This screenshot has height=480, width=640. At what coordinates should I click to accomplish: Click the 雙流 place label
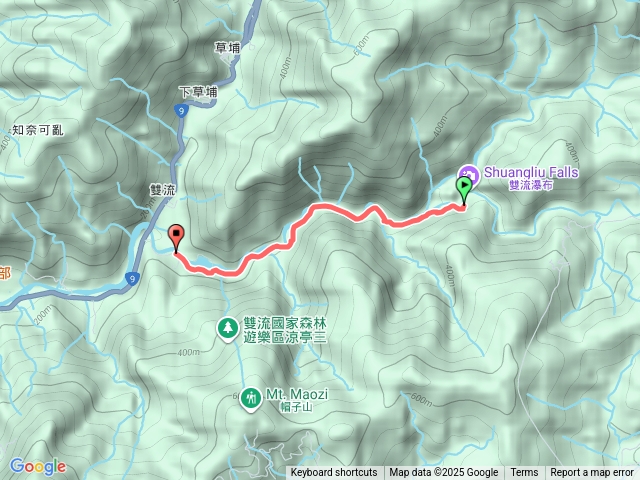(162, 190)
